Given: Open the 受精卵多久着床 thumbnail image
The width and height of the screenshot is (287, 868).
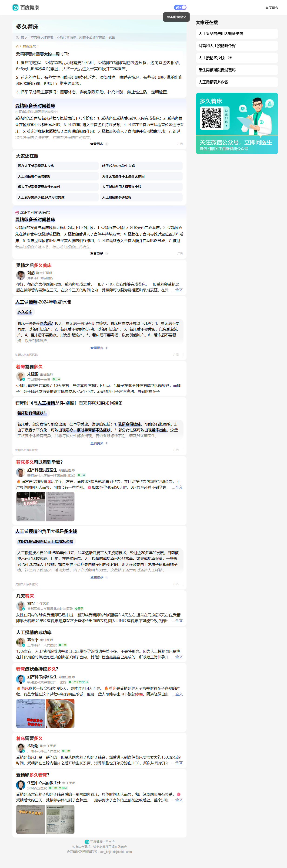Looking at the screenshot, I should [31, 819].
